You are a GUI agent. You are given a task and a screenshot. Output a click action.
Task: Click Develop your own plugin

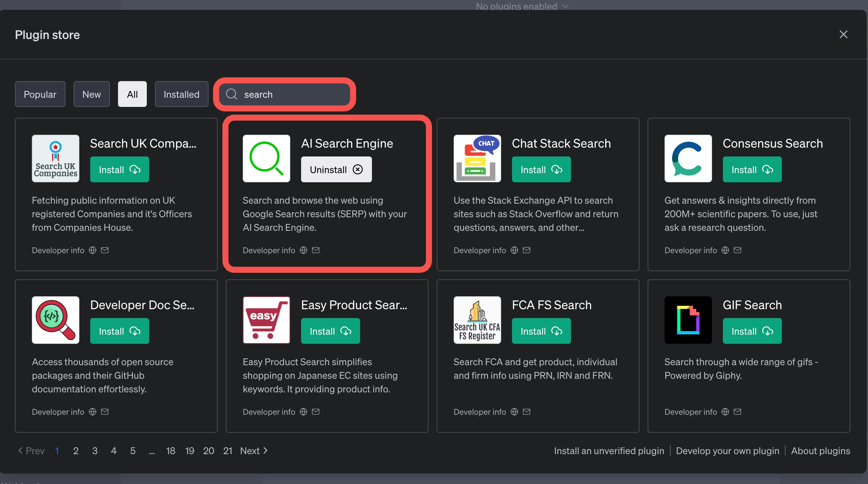point(728,450)
